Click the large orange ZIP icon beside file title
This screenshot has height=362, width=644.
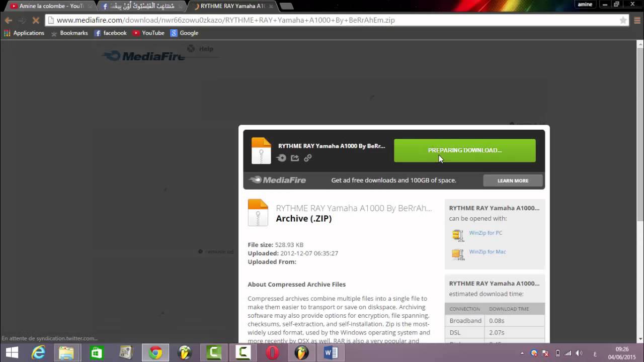coord(258,213)
